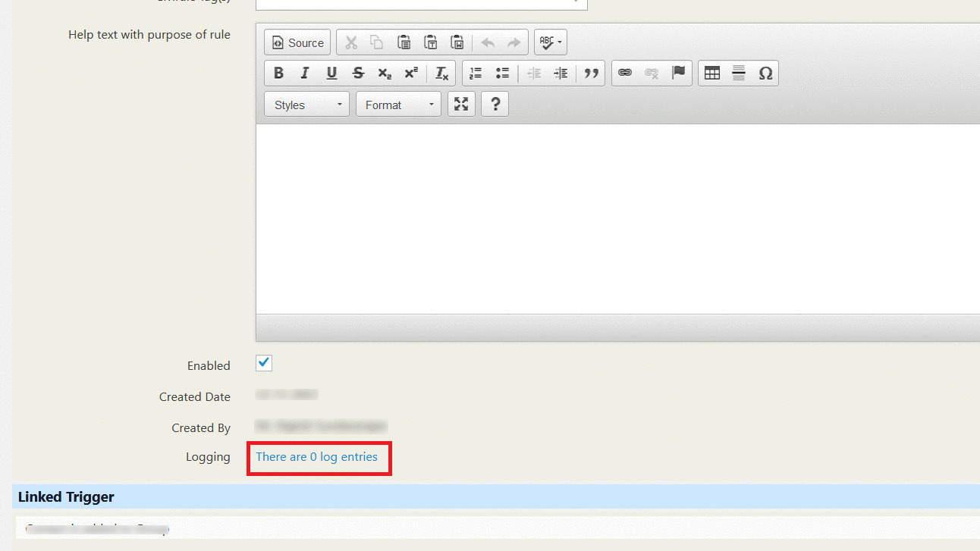The width and height of the screenshot is (980, 551).
Task: Open the spell check ABC dropdown
Action: click(x=551, y=43)
